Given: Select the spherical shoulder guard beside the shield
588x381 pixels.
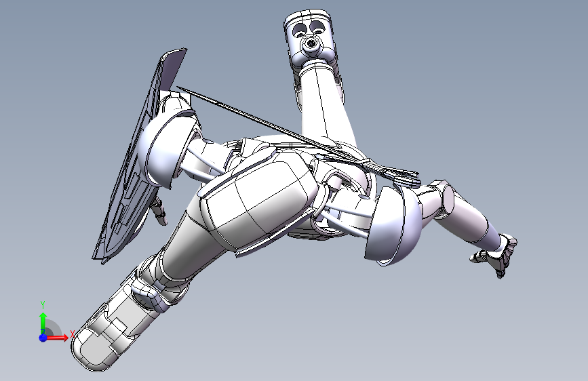Looking at the screenshot, I should tap(165, 150).
